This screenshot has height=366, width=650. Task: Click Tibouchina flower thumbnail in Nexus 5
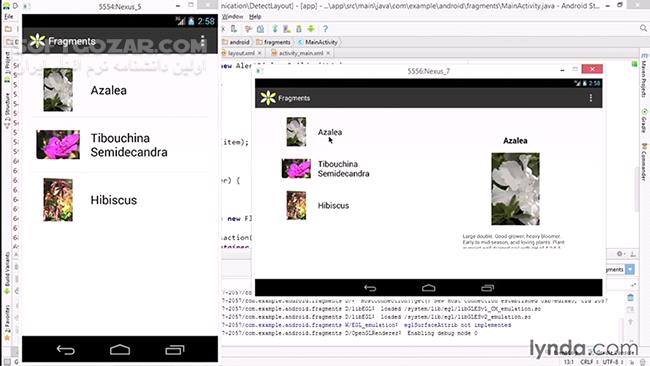point(58,145)
